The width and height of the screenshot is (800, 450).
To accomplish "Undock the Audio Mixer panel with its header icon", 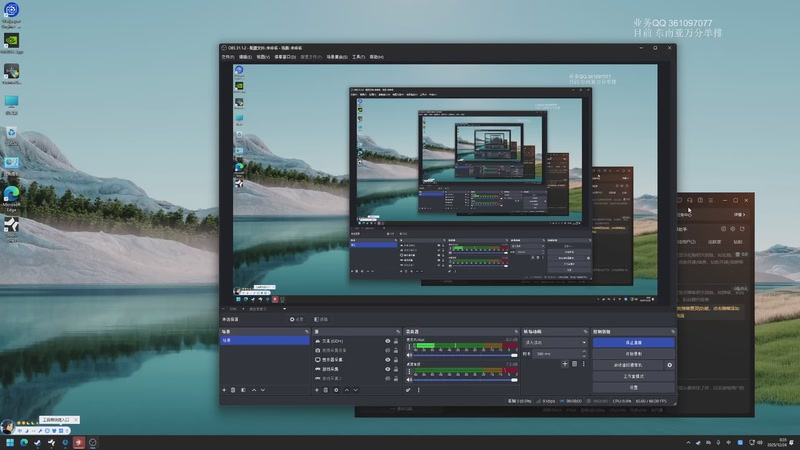I will coord(516,332).
